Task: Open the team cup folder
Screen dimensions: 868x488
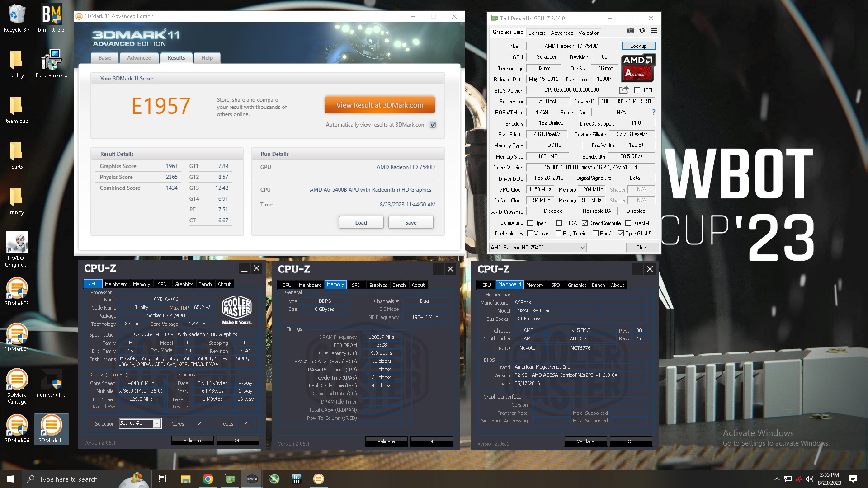Action: pos(17,110)
